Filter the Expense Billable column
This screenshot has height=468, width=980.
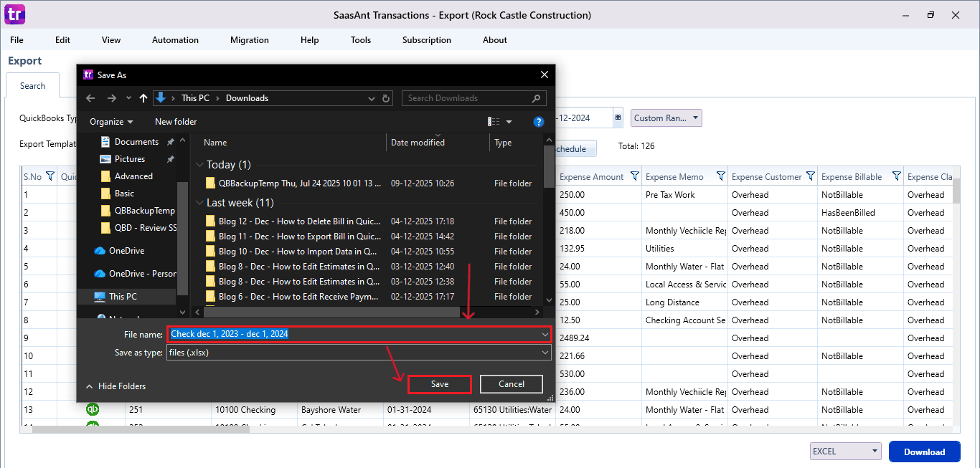pos(896,176)
